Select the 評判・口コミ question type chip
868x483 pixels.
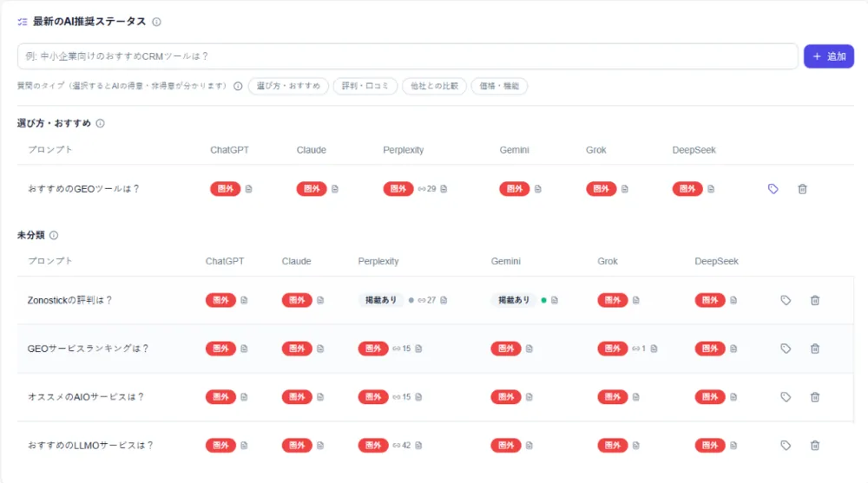[365, 86]
